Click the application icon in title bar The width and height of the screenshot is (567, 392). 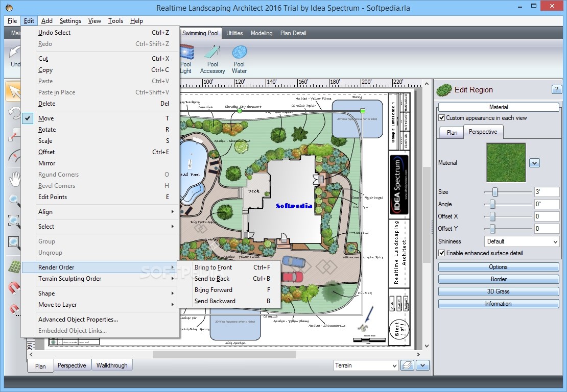(9, 7)
